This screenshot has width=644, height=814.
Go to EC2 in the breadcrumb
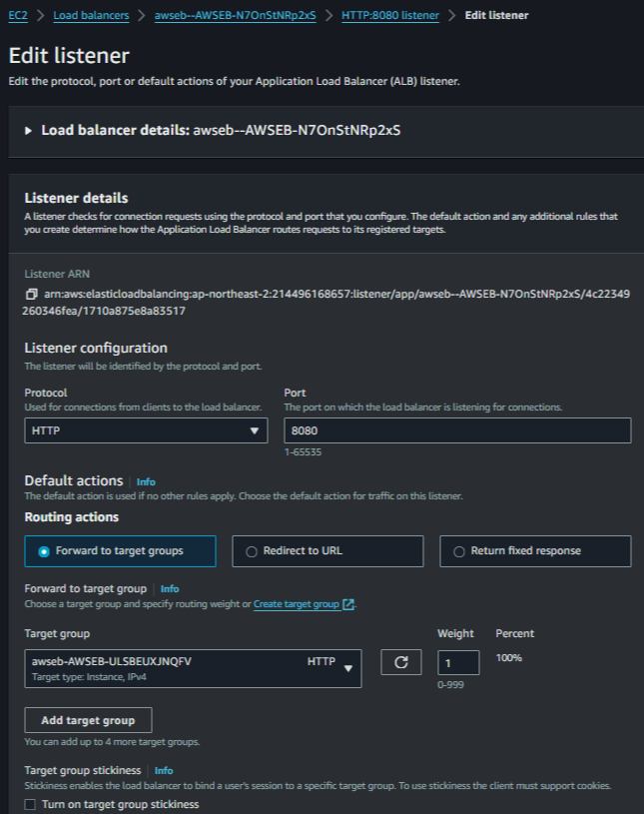point(18,16)
